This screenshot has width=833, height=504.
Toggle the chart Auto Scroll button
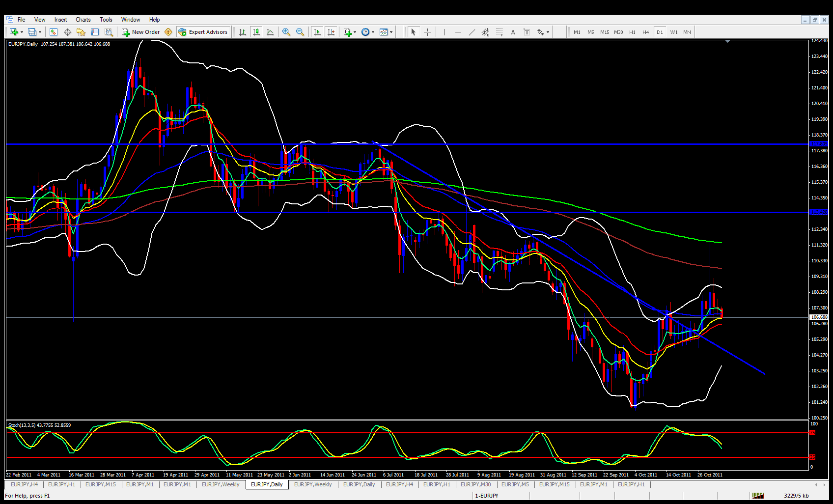point(317,32)
